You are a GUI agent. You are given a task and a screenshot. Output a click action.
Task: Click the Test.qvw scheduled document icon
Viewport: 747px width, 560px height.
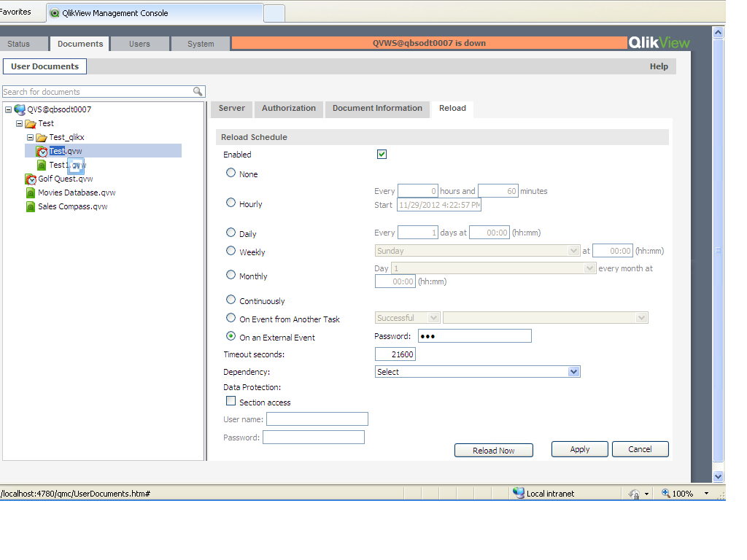[42, 152]
